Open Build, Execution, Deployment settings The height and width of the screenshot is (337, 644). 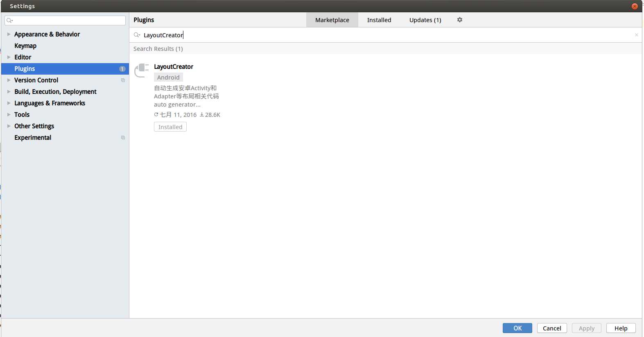[x=55, y=91]
